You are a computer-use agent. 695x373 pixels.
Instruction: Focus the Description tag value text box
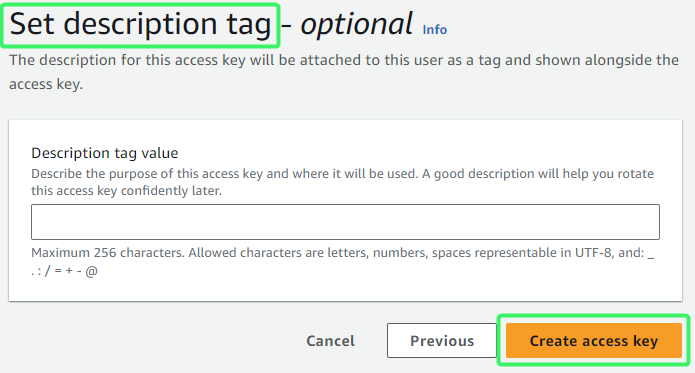[345, 222]
